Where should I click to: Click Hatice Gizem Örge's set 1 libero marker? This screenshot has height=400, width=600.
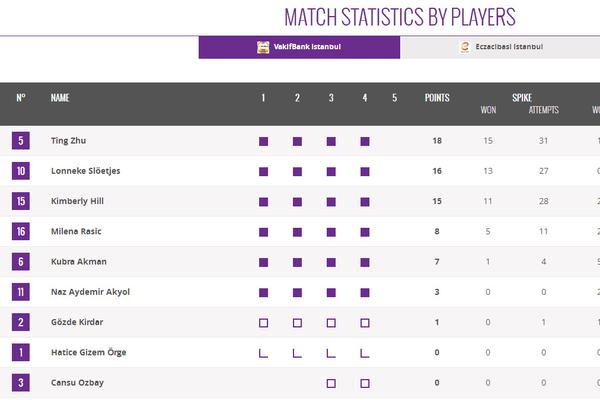point(264,353)
